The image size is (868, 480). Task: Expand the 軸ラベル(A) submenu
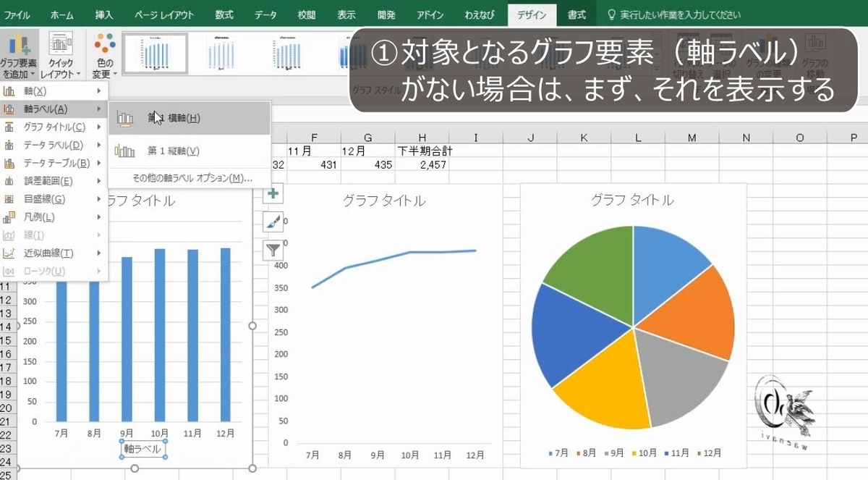pyautogui.click(x=54, y=109)
